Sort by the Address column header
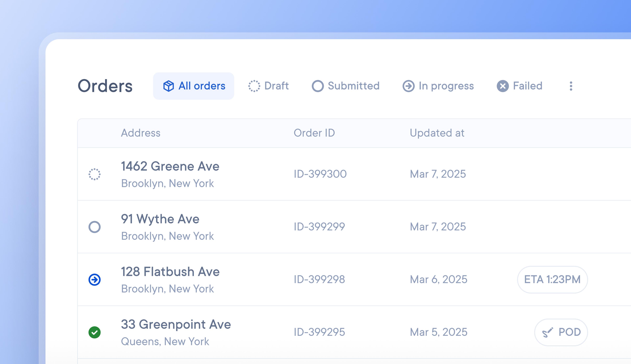 (x=141, y=133)
